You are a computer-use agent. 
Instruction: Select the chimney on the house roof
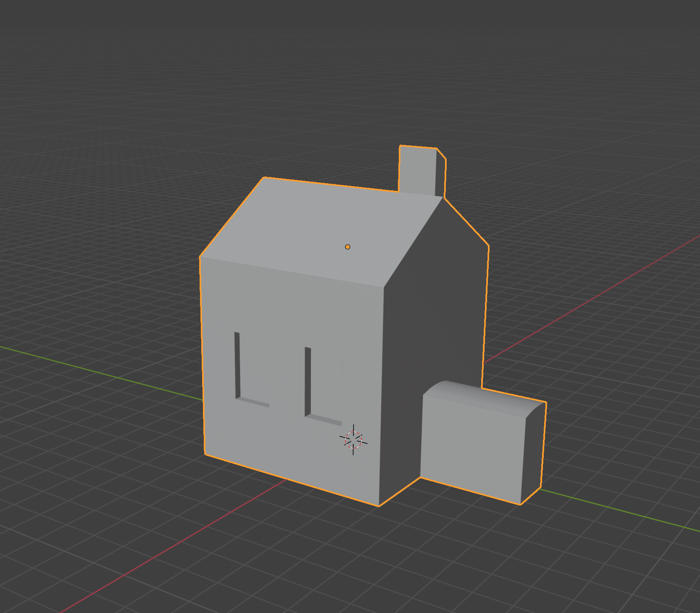point(422,171)
